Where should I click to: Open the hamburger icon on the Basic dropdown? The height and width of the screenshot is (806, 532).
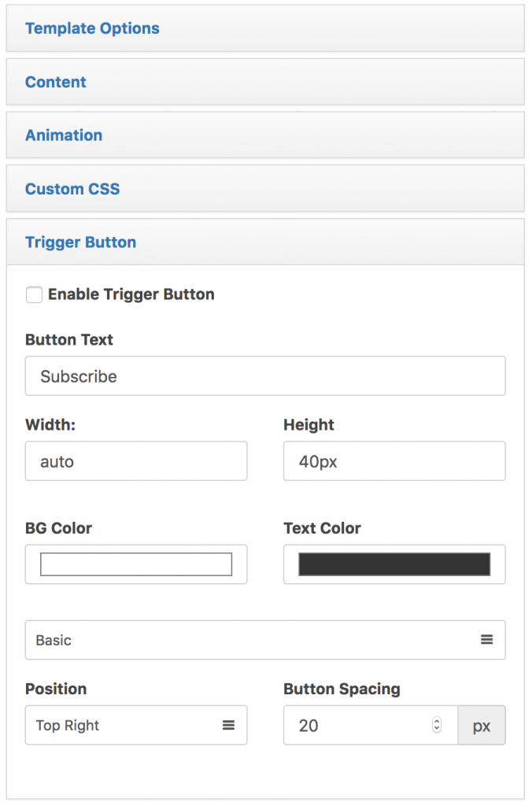pyautogui.click(x=488, y=640)
